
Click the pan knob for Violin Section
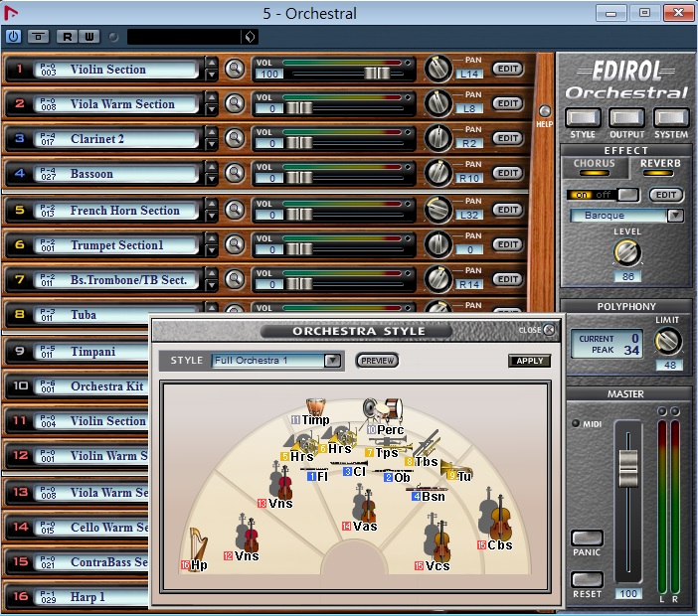tap(438, 69)
